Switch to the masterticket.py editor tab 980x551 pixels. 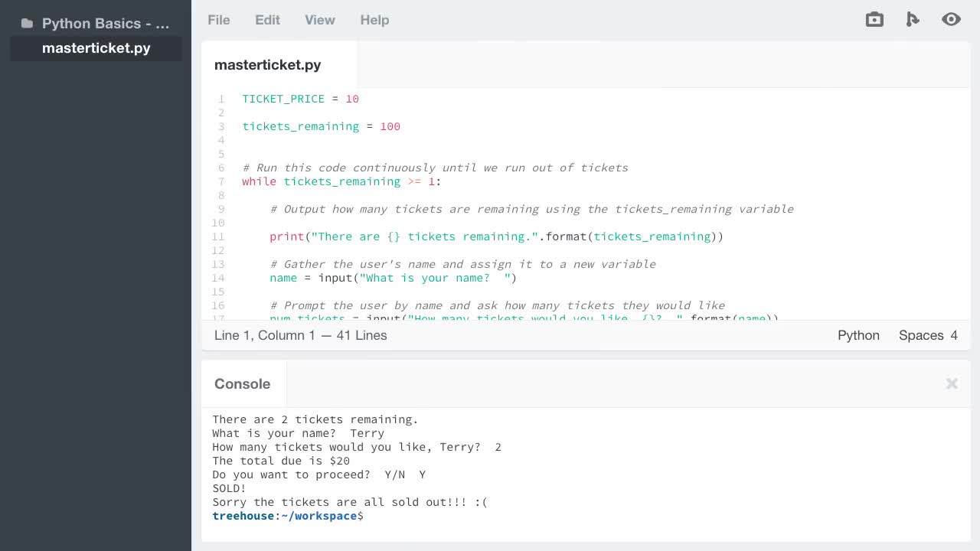267,65
